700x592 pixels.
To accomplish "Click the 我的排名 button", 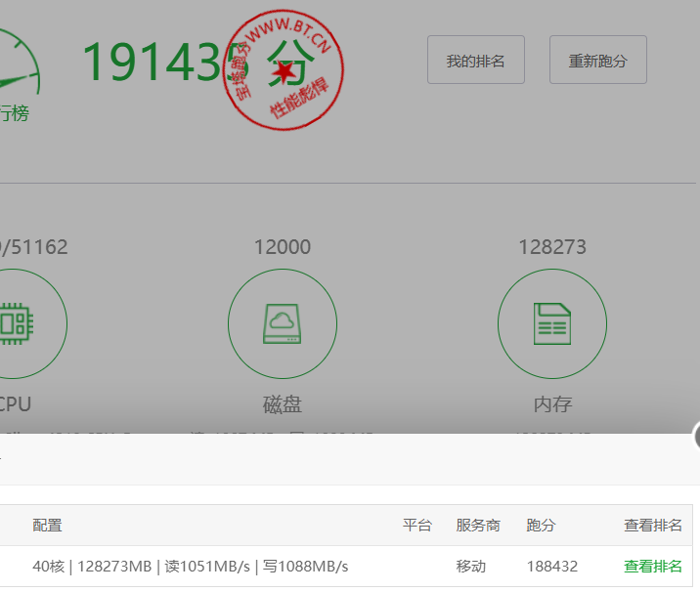I will coord(476,60).
